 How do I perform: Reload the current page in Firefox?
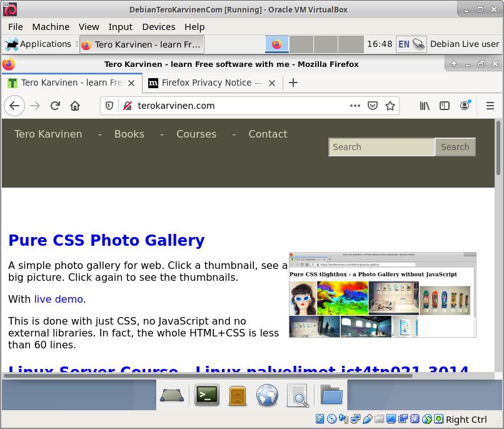[x=55, y=106]
